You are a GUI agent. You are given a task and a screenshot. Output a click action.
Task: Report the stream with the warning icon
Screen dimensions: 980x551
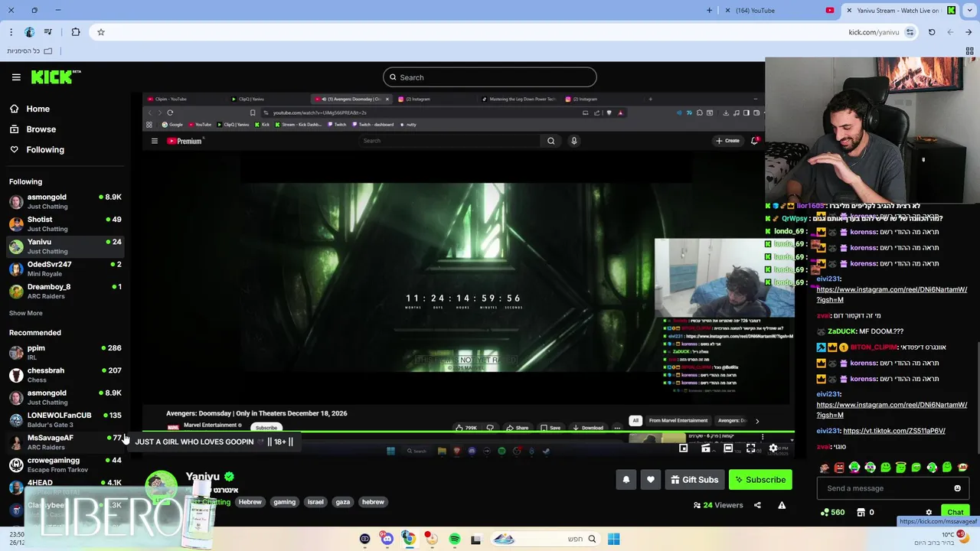(782, 505)
